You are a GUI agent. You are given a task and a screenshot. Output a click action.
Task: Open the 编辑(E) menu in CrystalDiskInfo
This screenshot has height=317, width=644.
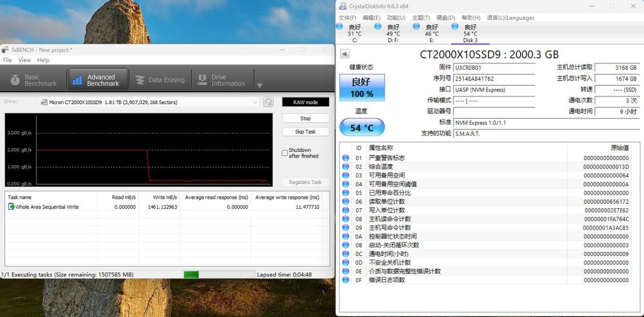pos(371,18)
